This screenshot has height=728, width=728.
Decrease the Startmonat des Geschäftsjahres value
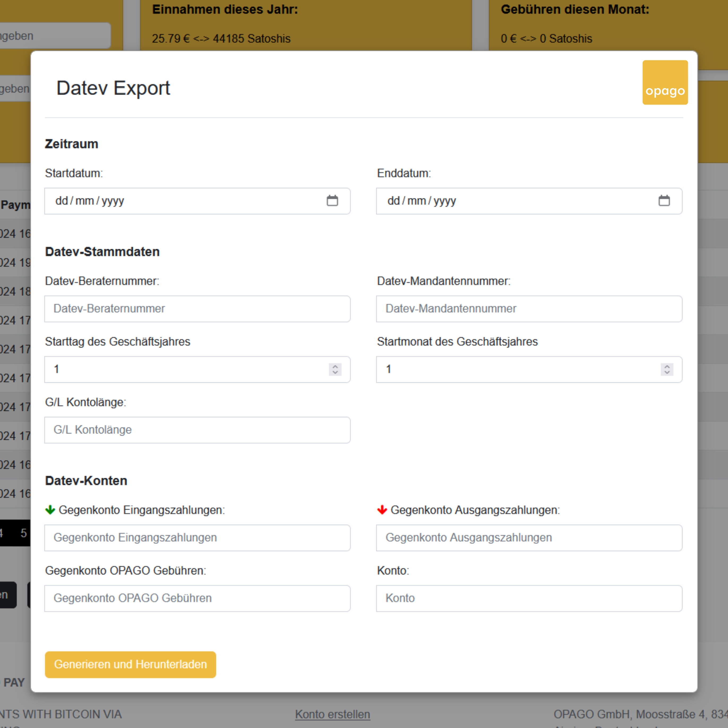click(x=667, y=372)
